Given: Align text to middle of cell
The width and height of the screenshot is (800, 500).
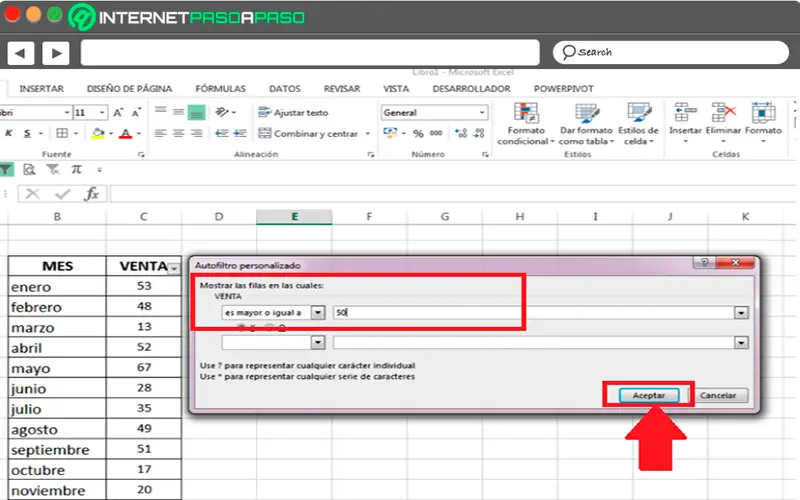Looking at the screenshot, I should click(178, 112).
